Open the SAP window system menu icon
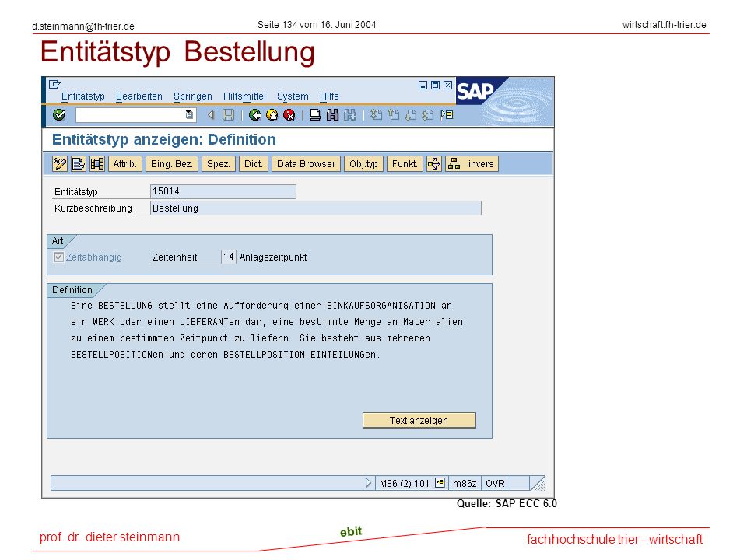 54,84
